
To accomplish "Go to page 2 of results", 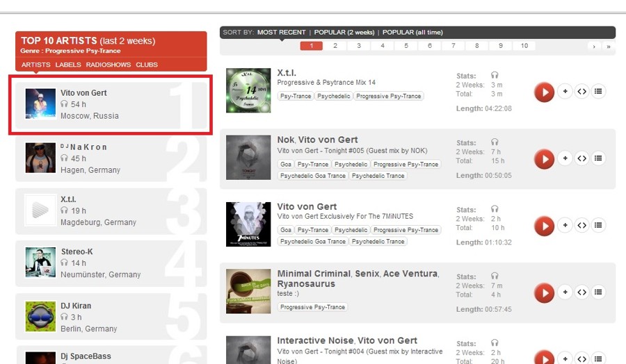I will [x=335, y=46].
